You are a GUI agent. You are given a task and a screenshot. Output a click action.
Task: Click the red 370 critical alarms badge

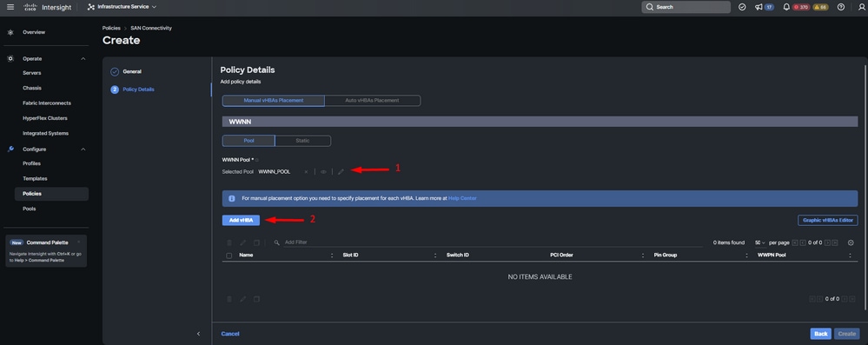coord(801,7)
